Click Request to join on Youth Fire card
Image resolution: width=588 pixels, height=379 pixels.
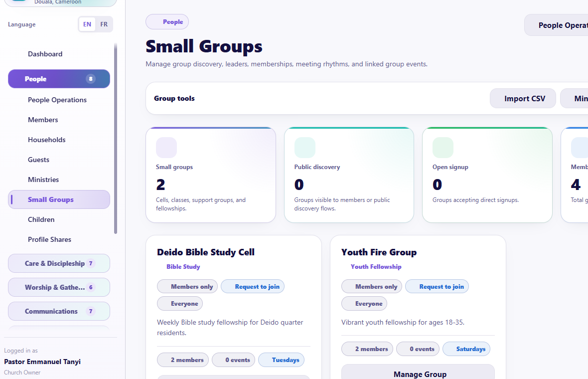point(437,287)
